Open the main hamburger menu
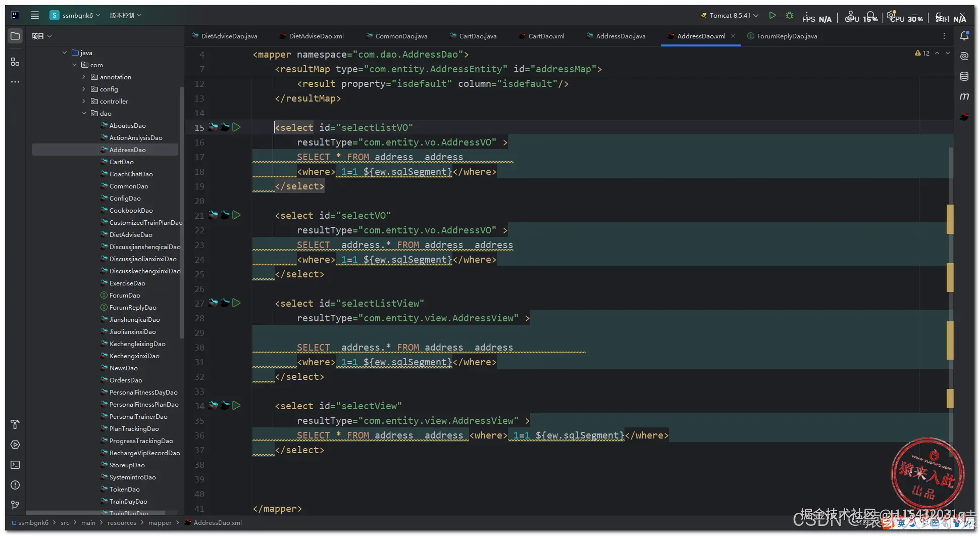 (35, 15)
